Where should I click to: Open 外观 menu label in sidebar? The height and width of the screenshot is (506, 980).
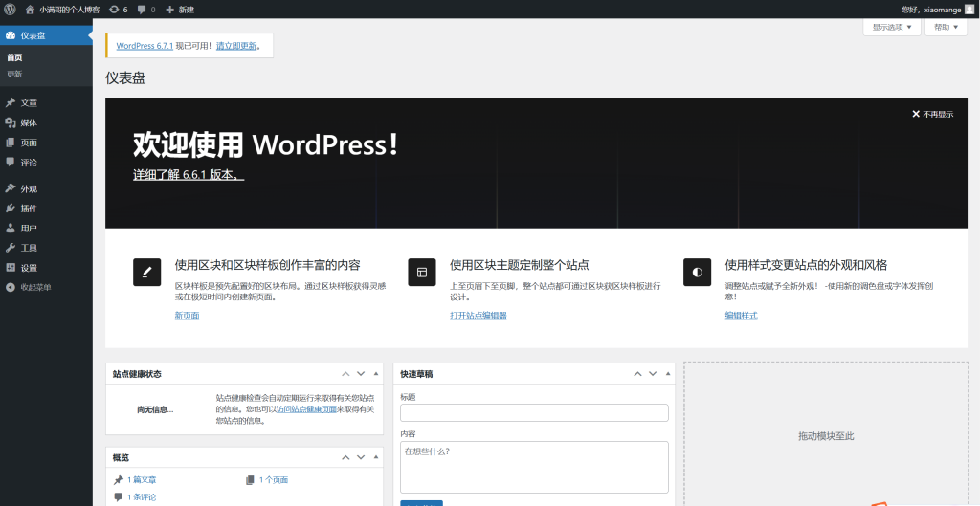pos(29,188)
